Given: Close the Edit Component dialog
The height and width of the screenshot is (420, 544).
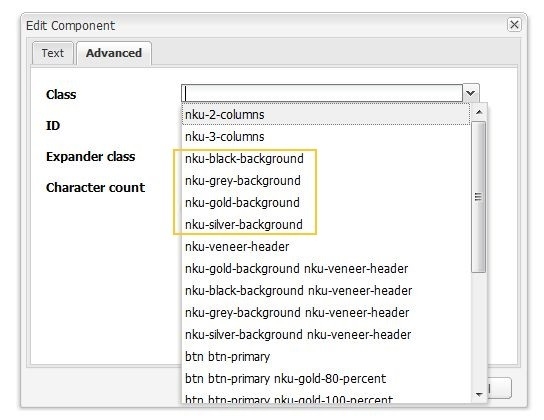Looking at the screenshot, I should click(x=514, y=25).
